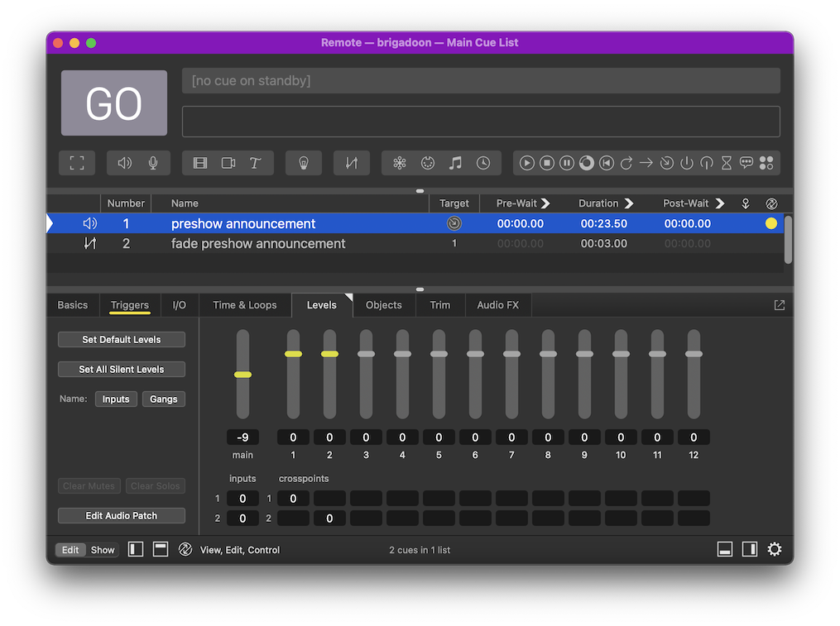Add a MIDI cue with music note icon

point(455,163)
